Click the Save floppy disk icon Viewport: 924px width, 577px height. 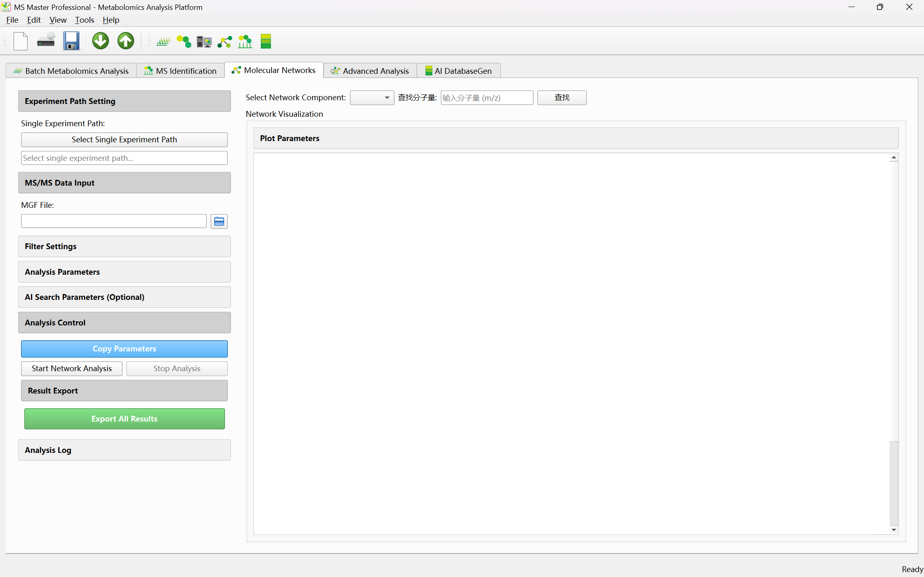pos(71,41)
